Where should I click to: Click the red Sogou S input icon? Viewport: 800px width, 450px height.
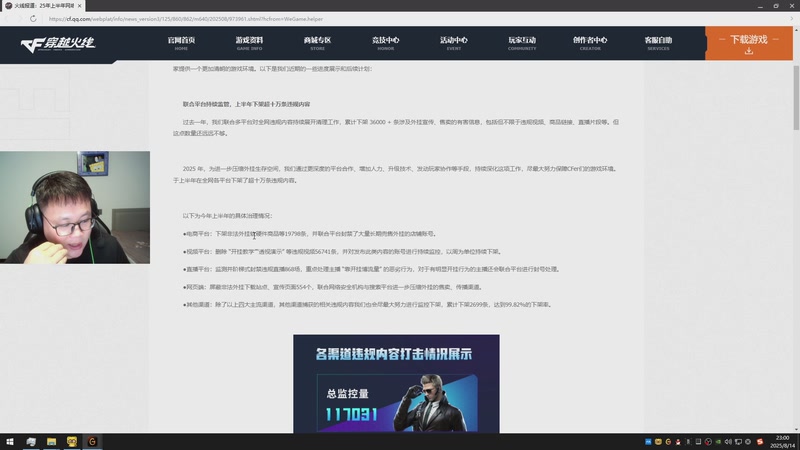coord(760,442)
